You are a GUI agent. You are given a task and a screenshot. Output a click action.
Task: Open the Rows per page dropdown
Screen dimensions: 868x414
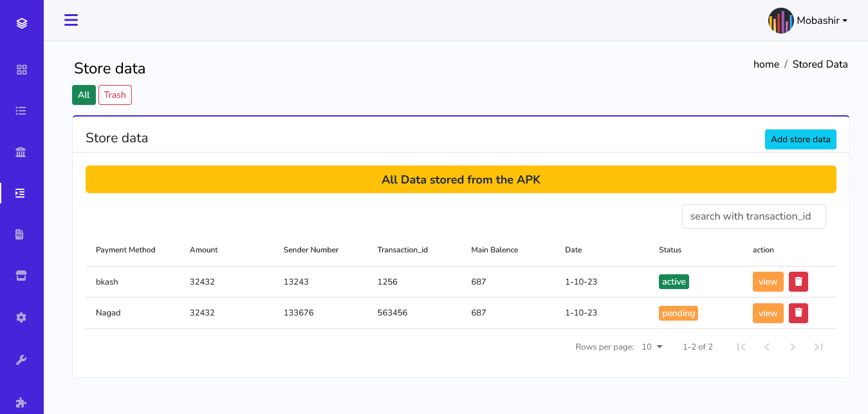[x=652, y=347]
